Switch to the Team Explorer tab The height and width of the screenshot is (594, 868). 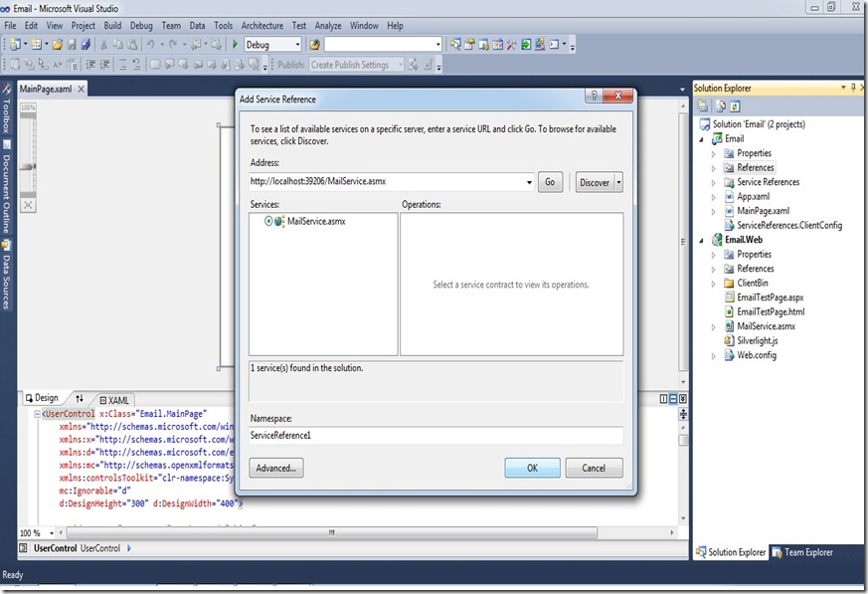(802, 552)
